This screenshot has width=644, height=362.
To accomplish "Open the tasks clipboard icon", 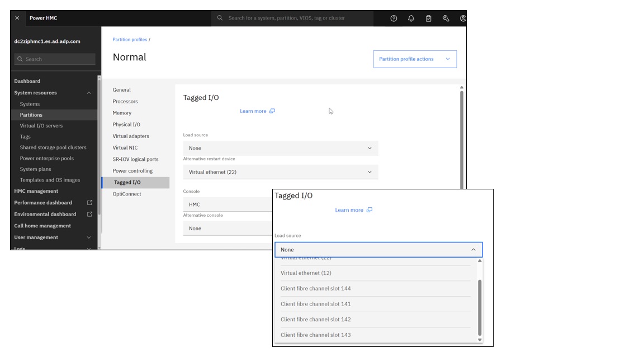I will click(x=428, y=18).
